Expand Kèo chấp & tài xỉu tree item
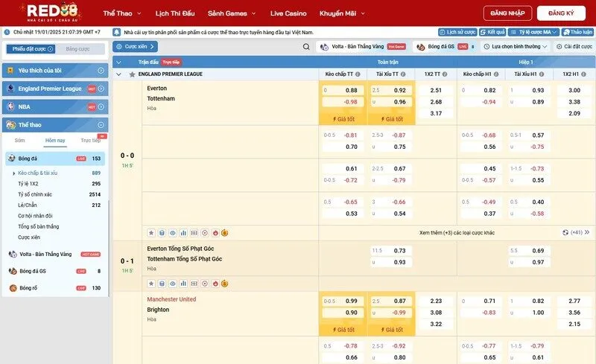This screenshot has width=596, height=364. (55, 173)
